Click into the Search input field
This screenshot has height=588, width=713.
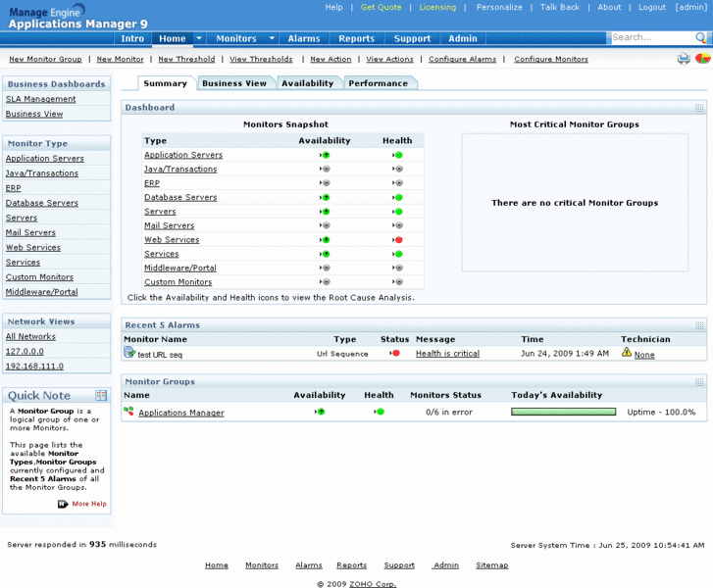pos(652,37)
